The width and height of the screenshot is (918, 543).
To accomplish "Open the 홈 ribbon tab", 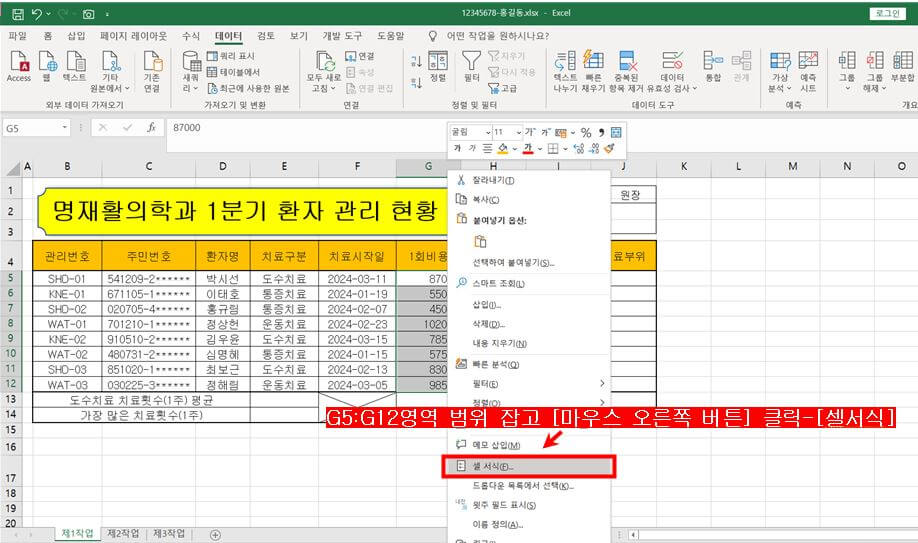I will pos(47,36).
